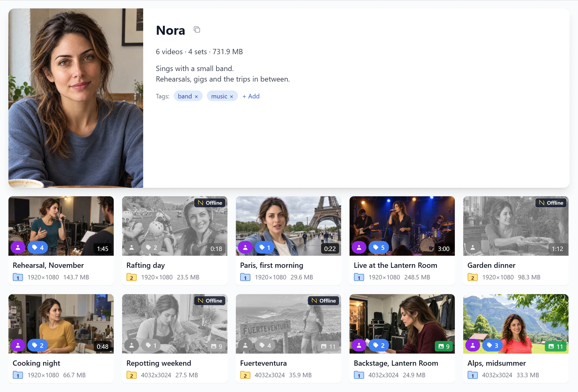Image resolution: width=578 pixels, height=392 pixels.
Task: Click green image count badge on Backstage, Lantern Room
Action: coord(444,346)
